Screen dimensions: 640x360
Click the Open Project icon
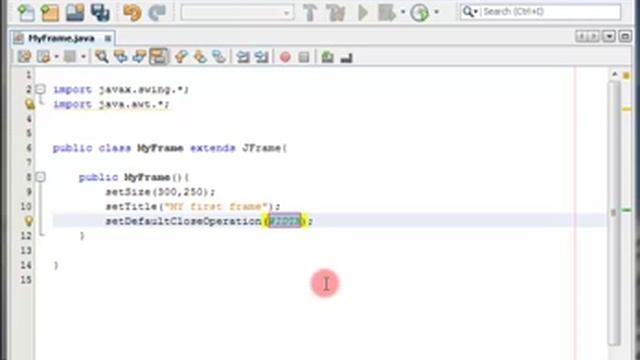[75, 13]
